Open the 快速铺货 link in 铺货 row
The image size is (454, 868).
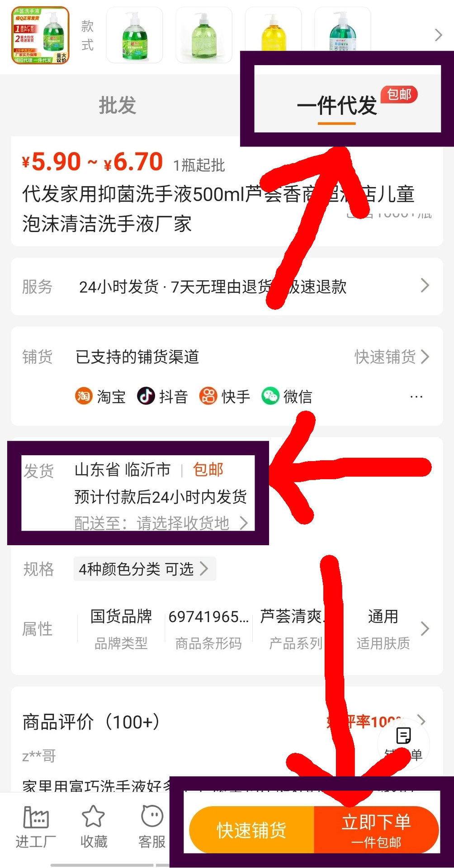pos(392,357)
